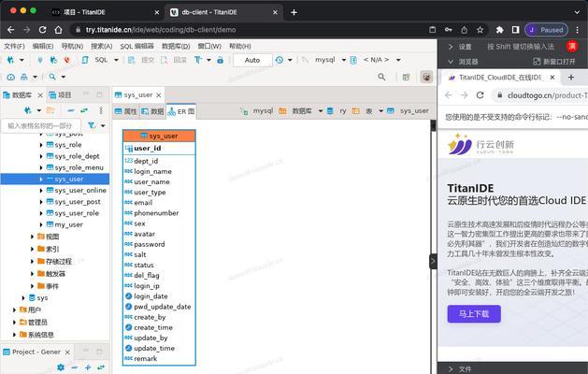Select the my_user table

click(x=68, y=224)
